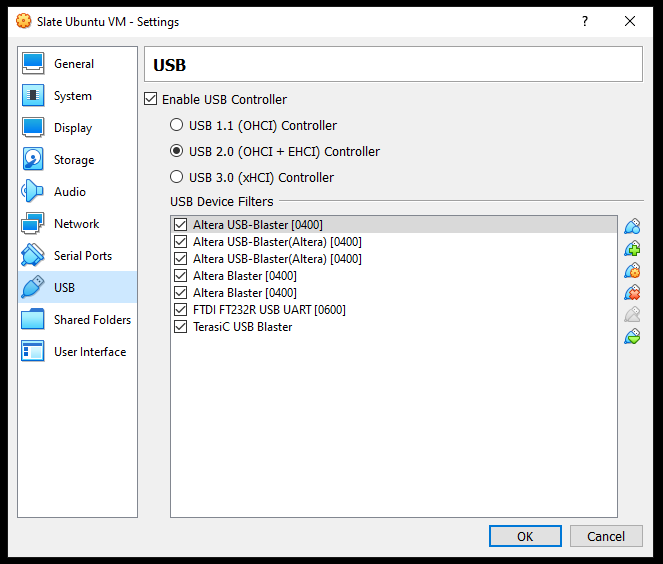Move selected USB filter up icon
Viewport: 663px width, 564px height.
632,314
